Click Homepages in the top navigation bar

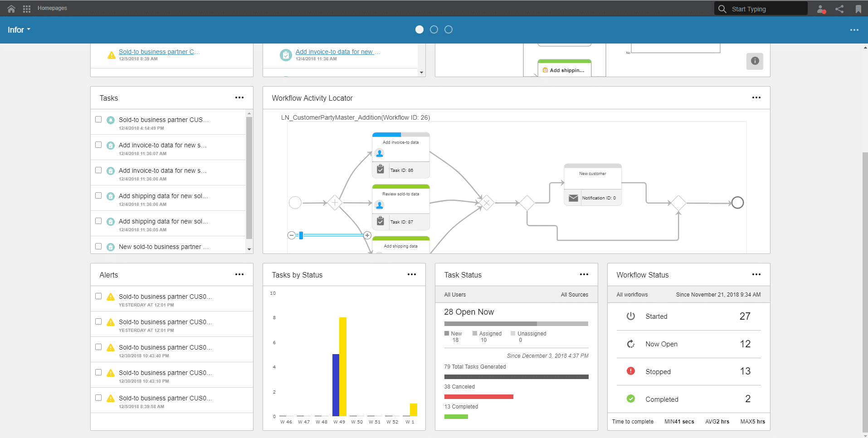(x=52, y=8)
